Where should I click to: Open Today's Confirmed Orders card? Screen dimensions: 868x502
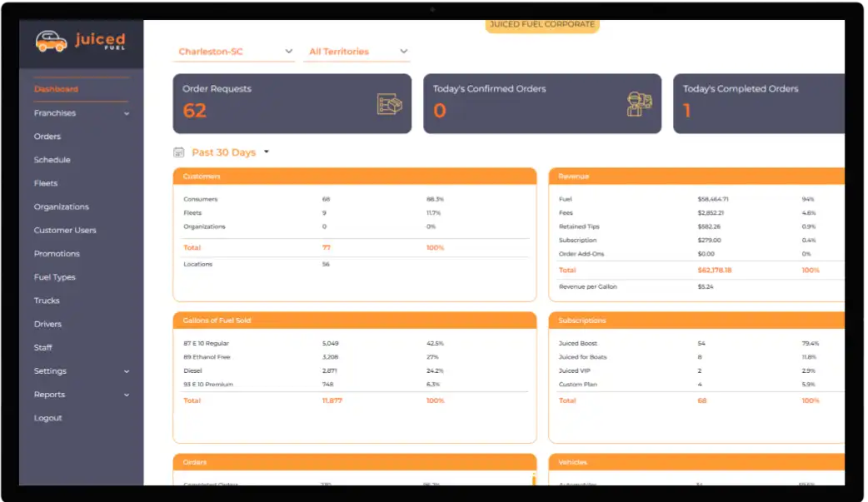(x=542, y=103)
